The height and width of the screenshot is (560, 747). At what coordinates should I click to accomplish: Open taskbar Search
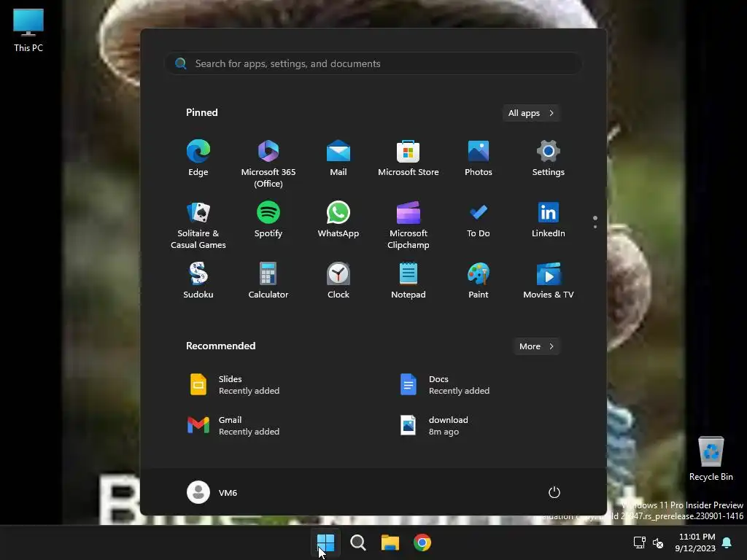357,542
